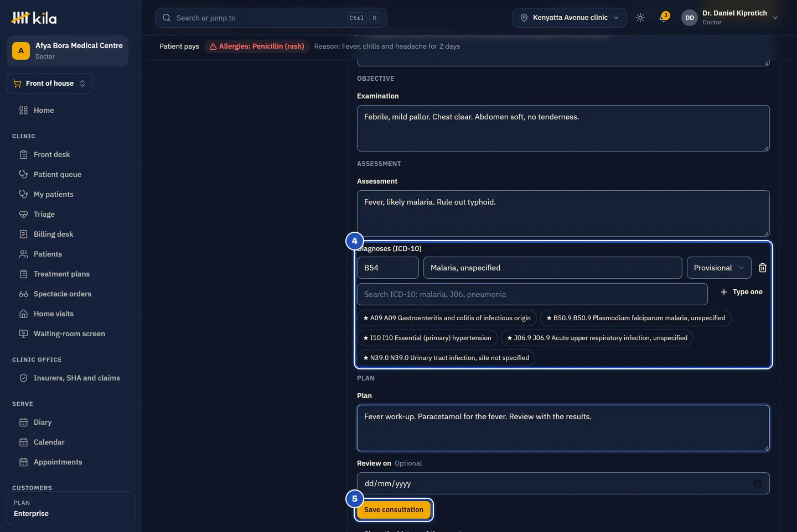The image size is (797, 532).
Task: Add the B50.9 Plasmodium falciparum malaria chip
Action: point(635,318)
